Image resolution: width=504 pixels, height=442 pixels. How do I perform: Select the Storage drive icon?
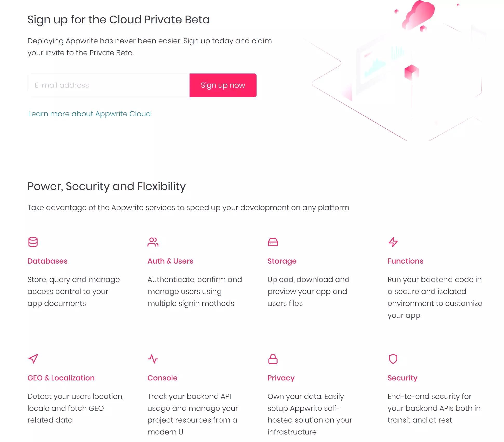[x=273, y=242]
